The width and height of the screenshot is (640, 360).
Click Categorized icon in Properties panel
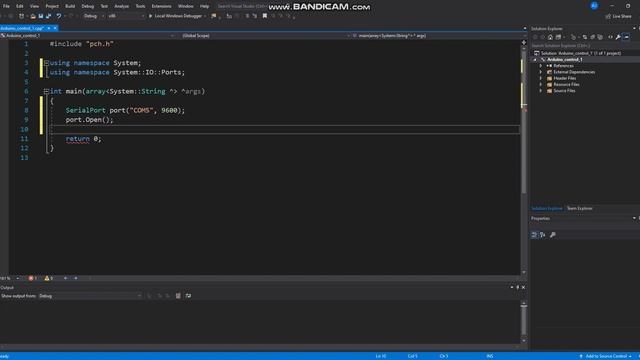click(x=534, y=235)
